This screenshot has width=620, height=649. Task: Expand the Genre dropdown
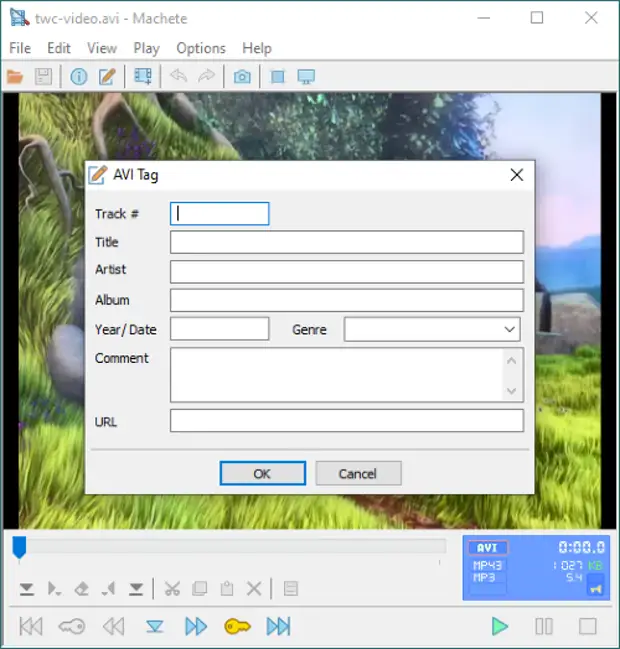510,330
